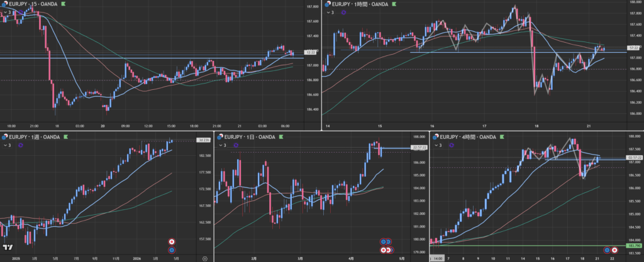
Task: Expand indicator legend on 1-hour chart
Action: click(x=328, y=12)
